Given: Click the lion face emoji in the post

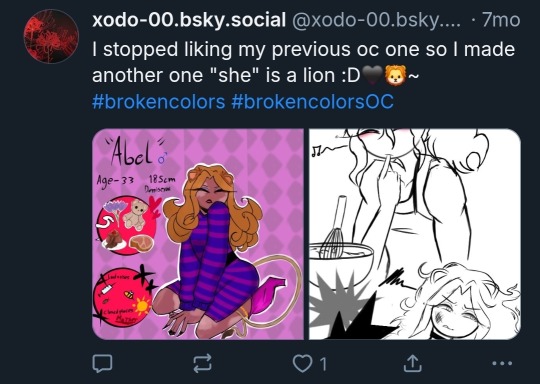Looking at the screenshot, I should [x=396, y=75].
